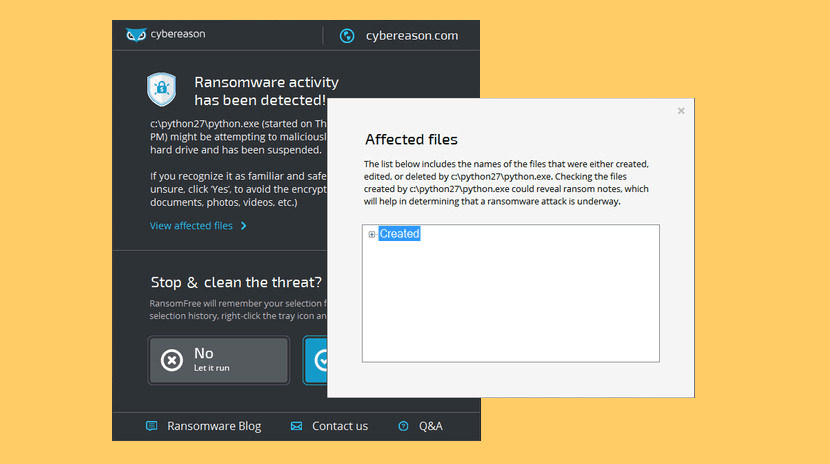Click the chat icon beside Ransomware Blog
The height and width of the screenshot is (464, 830).
[151, 426]
